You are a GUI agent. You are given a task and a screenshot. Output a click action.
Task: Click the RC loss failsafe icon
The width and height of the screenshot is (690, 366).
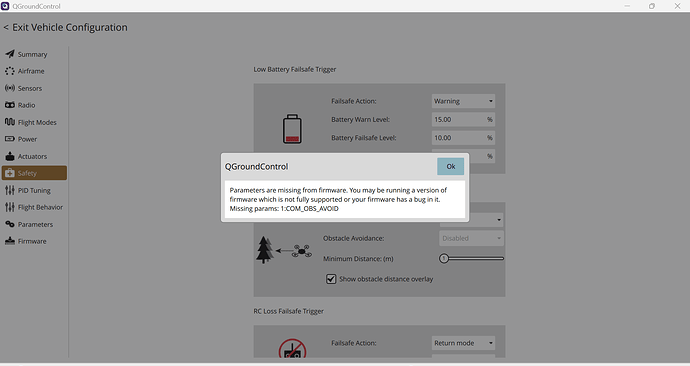click(292, 348)
